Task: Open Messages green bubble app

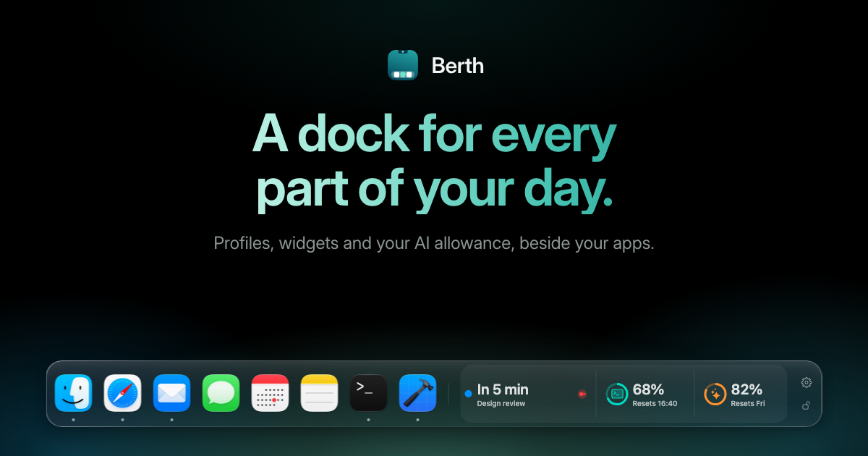Action: (221, 393)
